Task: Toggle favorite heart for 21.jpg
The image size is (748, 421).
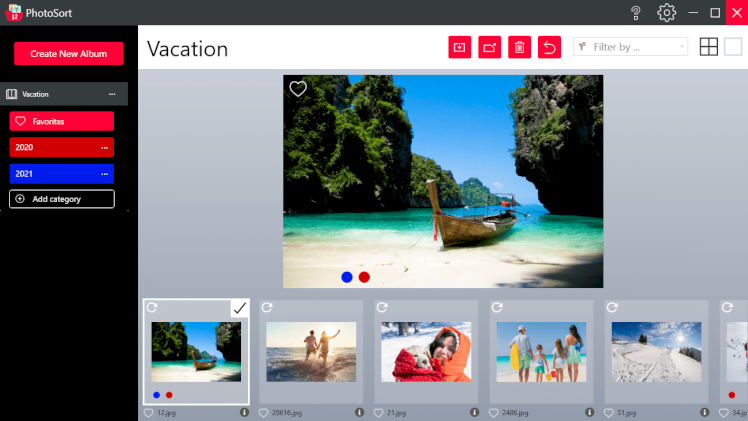Action: point(378,413)
